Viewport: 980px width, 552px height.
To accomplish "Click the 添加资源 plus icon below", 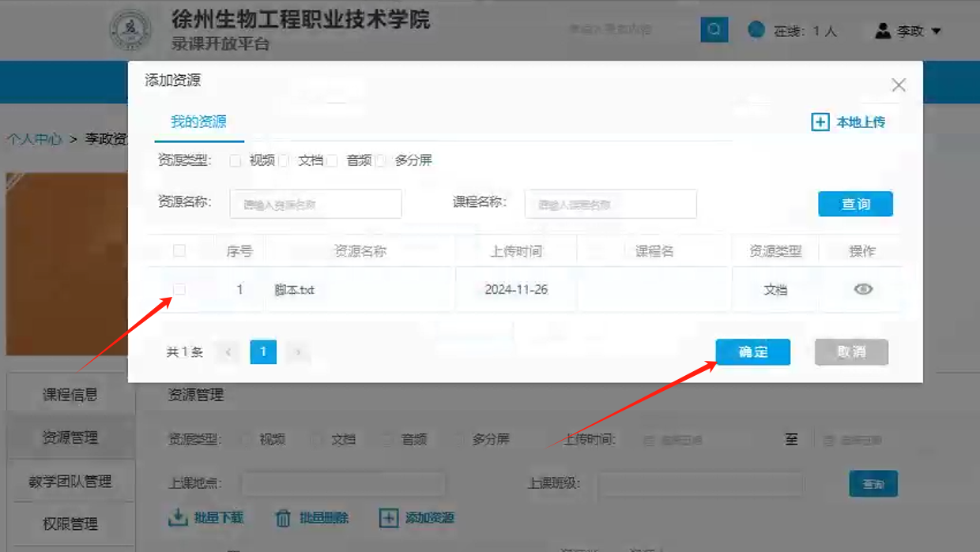I will [x=388, y=518].
